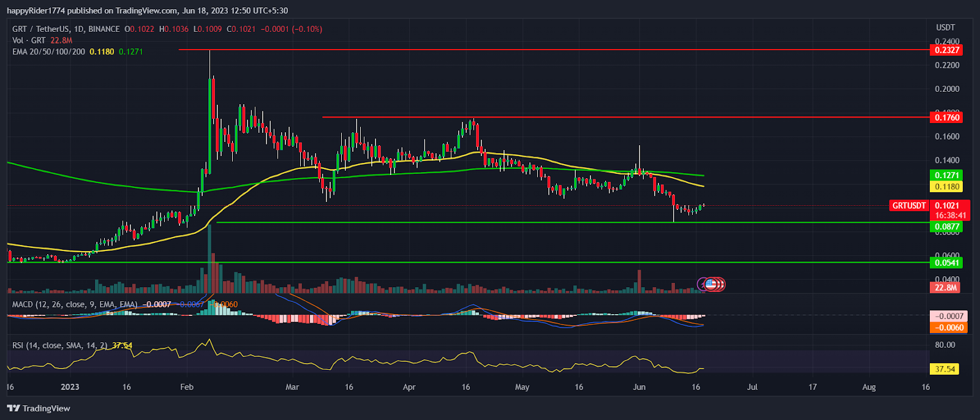The height and width of the screenshot is (420, 980).
Task: Click the Aug label on time axis
Action: (869, 387)
